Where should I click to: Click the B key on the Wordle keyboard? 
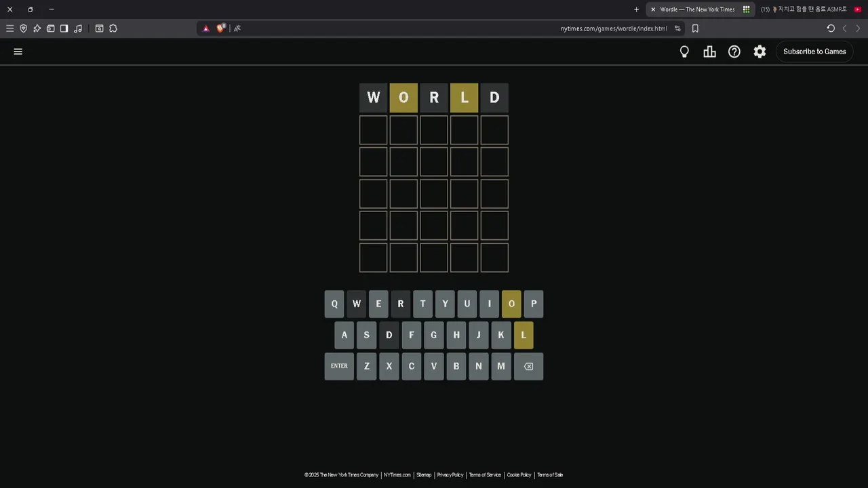(456, 366)
